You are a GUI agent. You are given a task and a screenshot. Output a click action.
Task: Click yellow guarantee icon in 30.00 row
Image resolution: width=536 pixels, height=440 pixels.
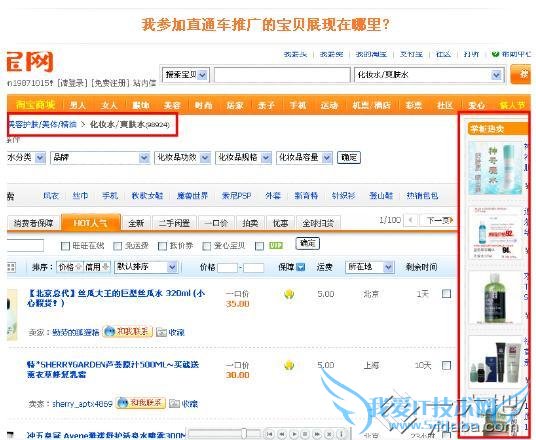(x=289, y=365)
